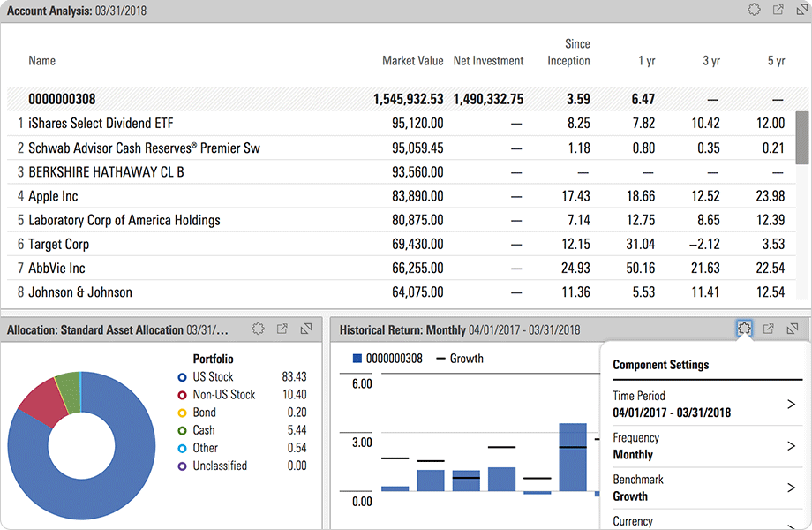The width and height of the screenshot is (812, 530).
Task: Toggle the Cash legend marker
Action: [183, 430]
